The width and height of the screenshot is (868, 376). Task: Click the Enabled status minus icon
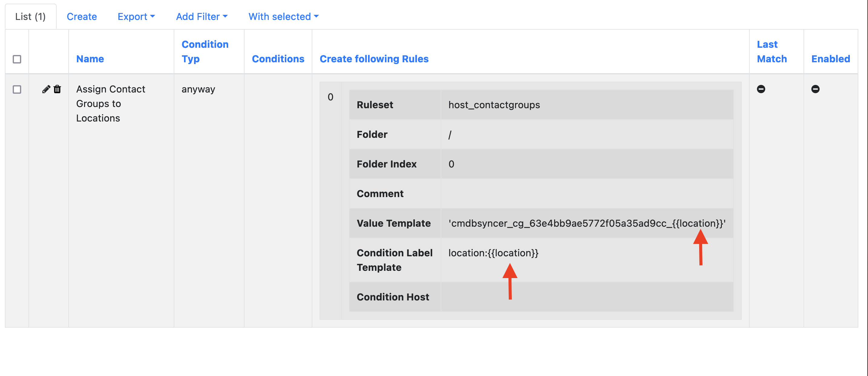[815, 89]
